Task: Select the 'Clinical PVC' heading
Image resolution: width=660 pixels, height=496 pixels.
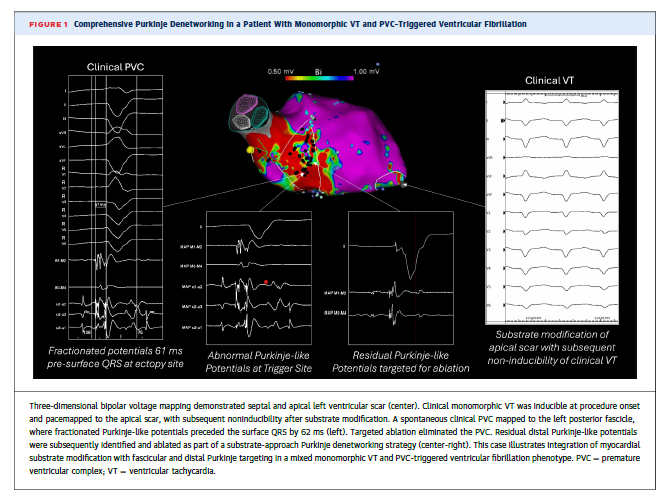Action: (x=115, y=67)
